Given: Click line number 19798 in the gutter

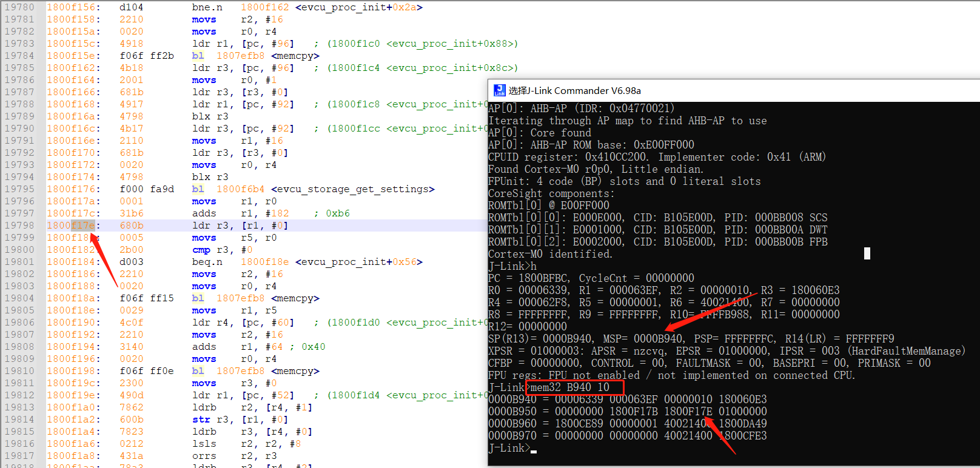Looking at the screenshot, I should (19, 226).
